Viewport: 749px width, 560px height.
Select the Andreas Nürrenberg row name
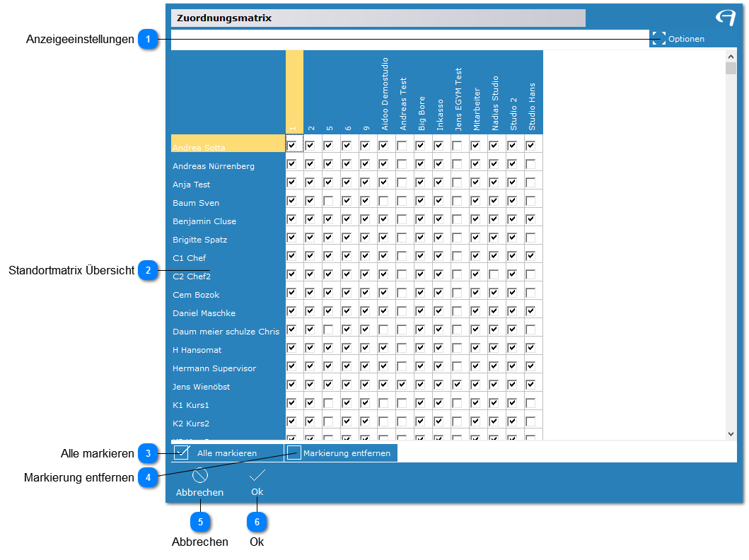tap(214, 166)
